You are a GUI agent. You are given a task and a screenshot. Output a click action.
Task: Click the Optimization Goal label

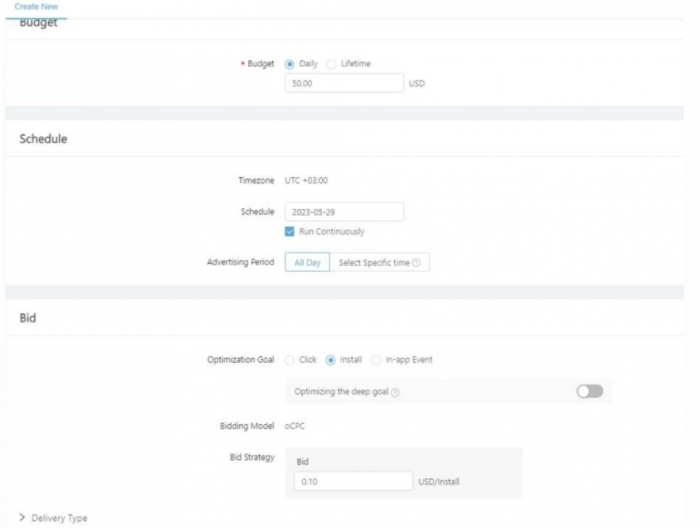(x=241, y=360)
